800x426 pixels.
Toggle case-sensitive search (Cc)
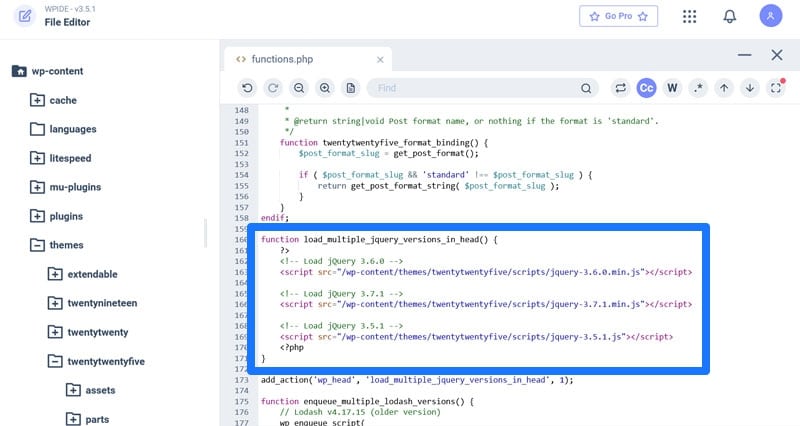point(646,88)
